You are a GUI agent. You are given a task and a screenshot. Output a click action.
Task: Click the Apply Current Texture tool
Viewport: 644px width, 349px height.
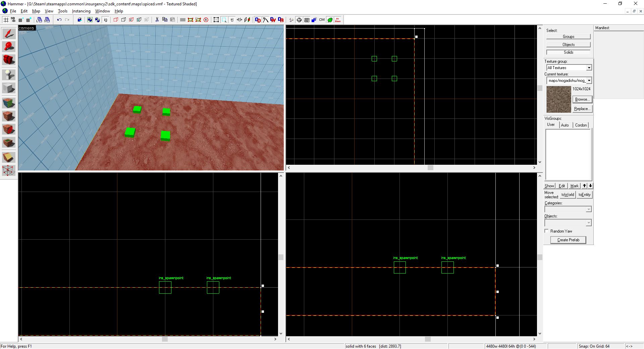[x=9, y=116]
